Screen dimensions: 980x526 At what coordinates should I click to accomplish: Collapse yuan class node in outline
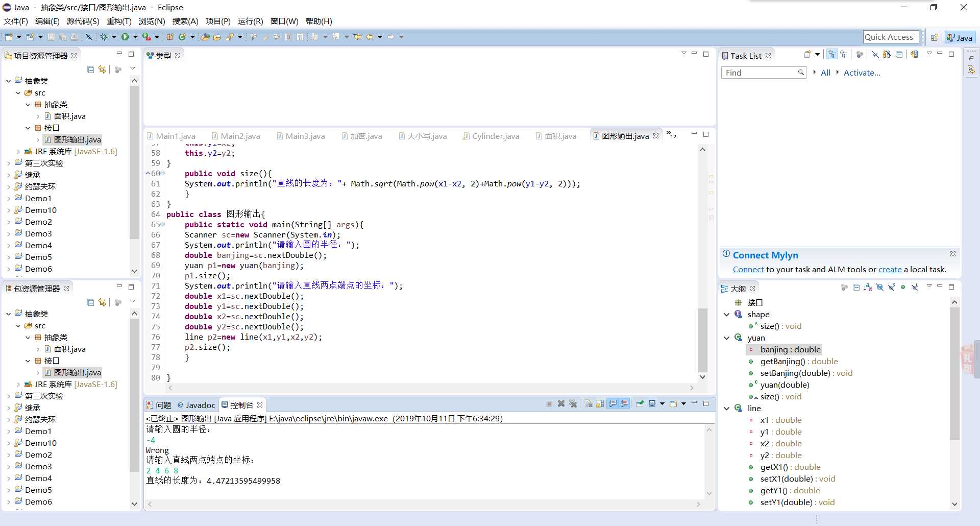[727, 338]
